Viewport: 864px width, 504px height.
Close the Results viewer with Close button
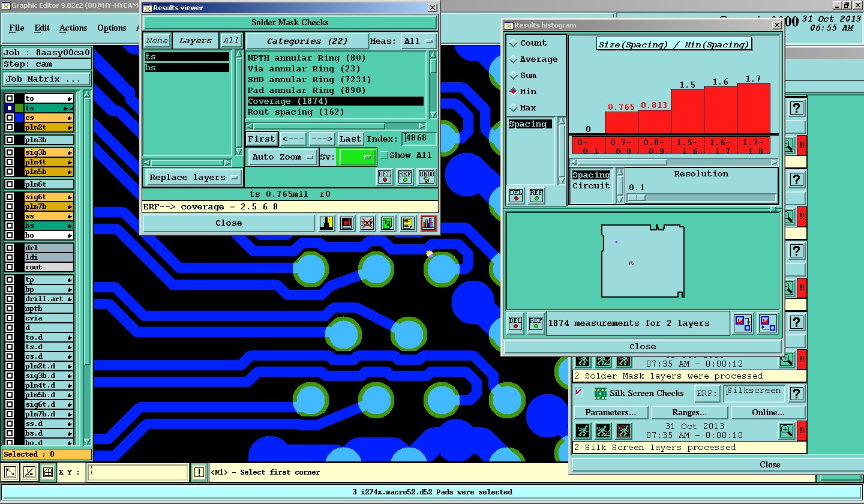[x=229, y=223]
